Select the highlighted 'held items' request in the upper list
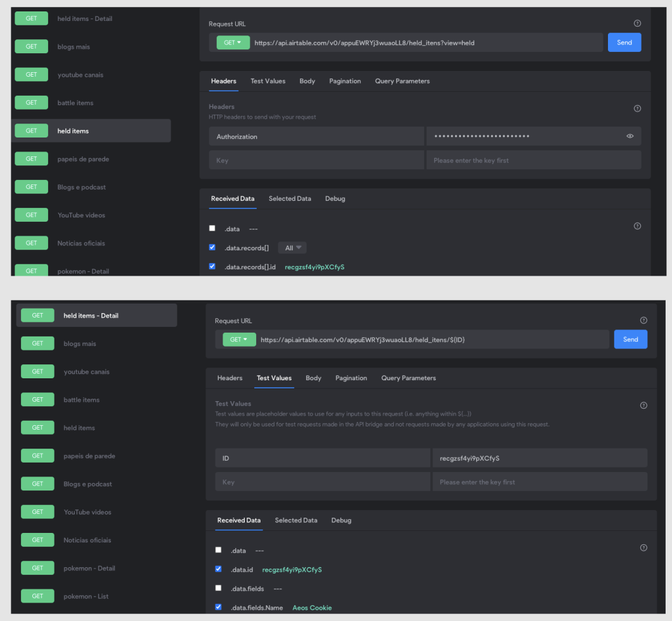The image size is (672, 621). tap(91, 131)
